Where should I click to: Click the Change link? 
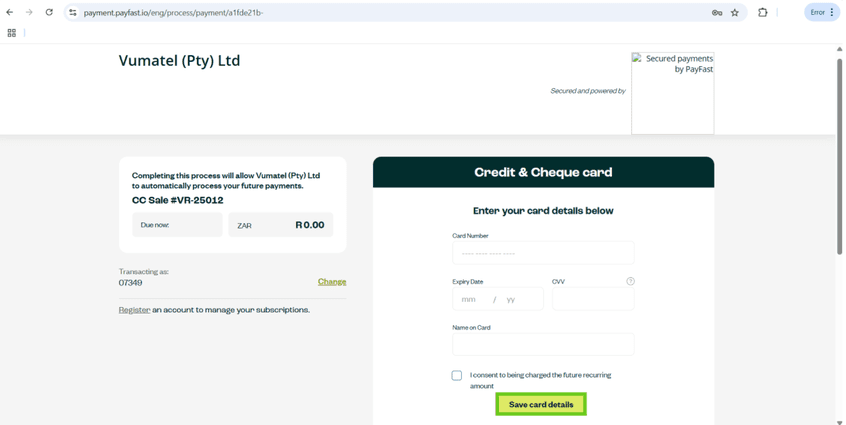[x=332, y=282]
